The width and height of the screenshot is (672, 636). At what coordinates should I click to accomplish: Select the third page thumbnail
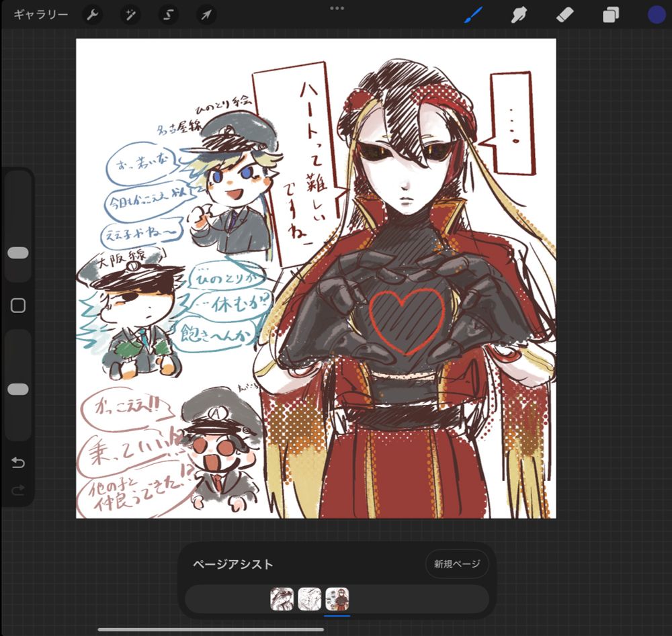click(x=337, y=599)
